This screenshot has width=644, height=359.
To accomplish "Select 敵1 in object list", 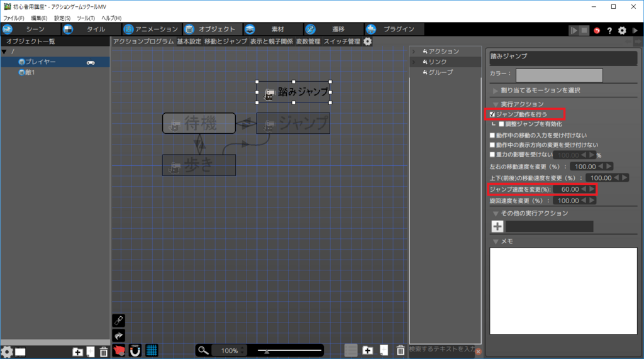I will [x=55, y=72].
